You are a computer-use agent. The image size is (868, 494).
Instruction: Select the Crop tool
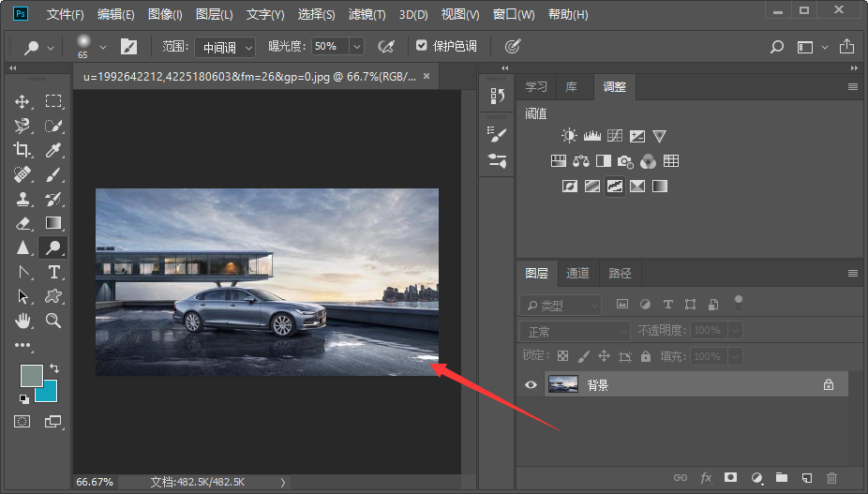pos(22,150)
